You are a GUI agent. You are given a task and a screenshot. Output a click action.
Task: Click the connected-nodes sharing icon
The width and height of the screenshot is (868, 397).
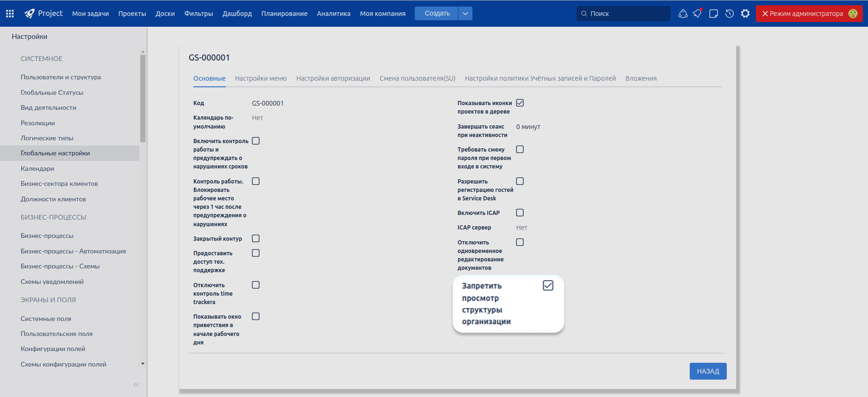coord(683,14)
